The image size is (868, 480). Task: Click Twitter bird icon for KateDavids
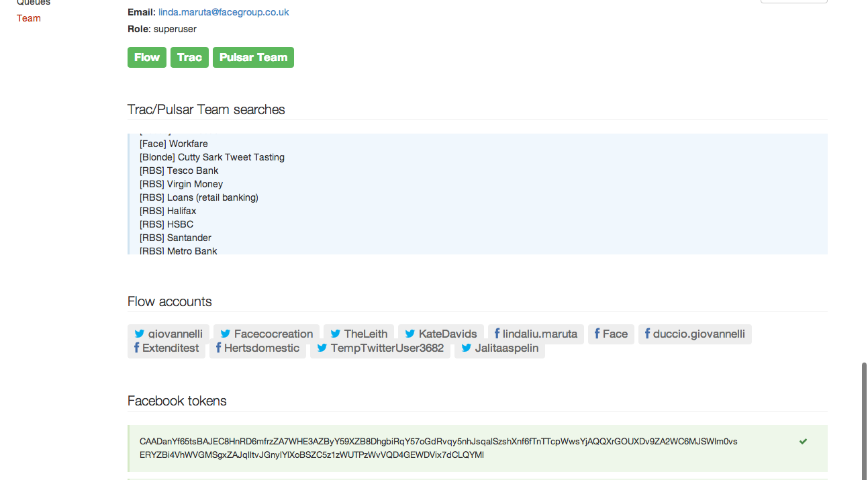tap(410, 334)
